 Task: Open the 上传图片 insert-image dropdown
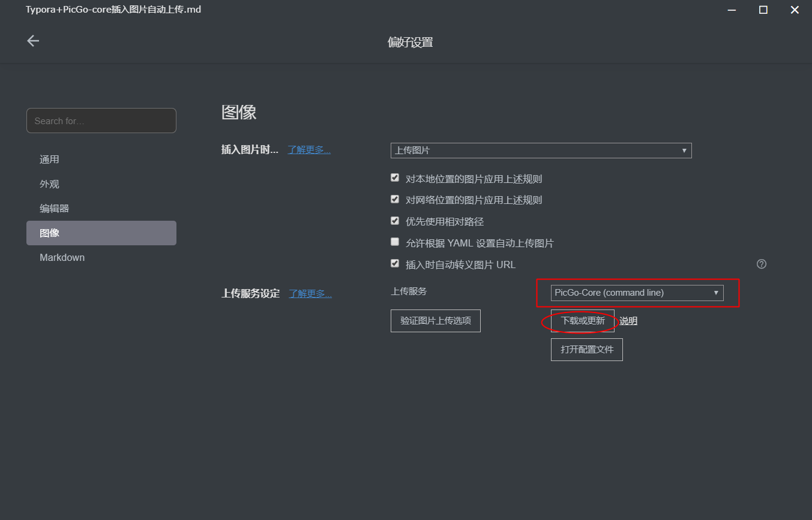click(541, 151)
